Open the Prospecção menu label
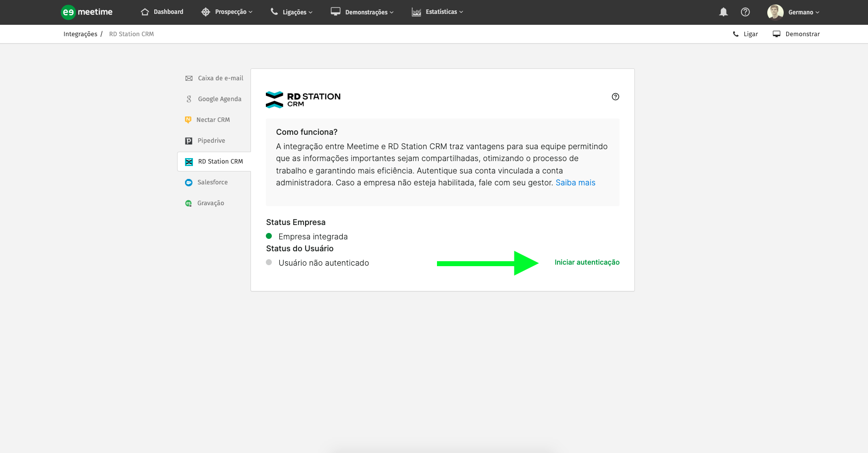 231,12
